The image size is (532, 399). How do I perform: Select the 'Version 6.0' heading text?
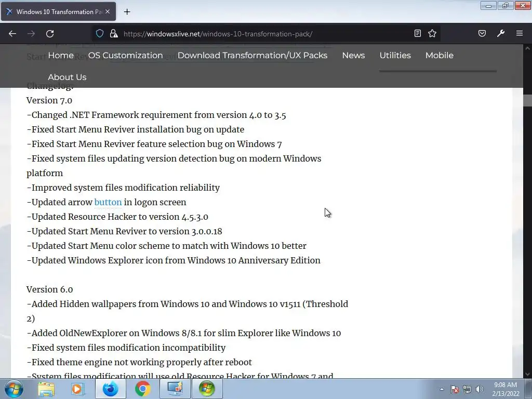(x=49, y=289)
